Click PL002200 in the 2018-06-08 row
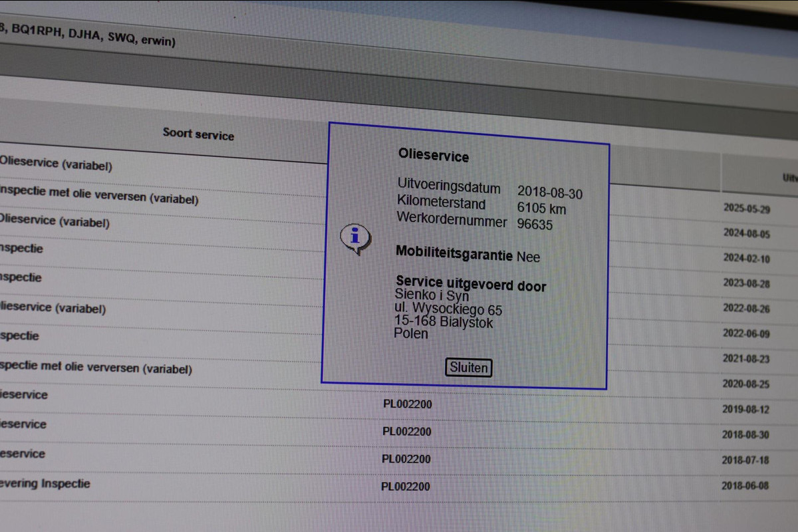Viewport: 798px width, 532px height. click(x=406, y=486)
